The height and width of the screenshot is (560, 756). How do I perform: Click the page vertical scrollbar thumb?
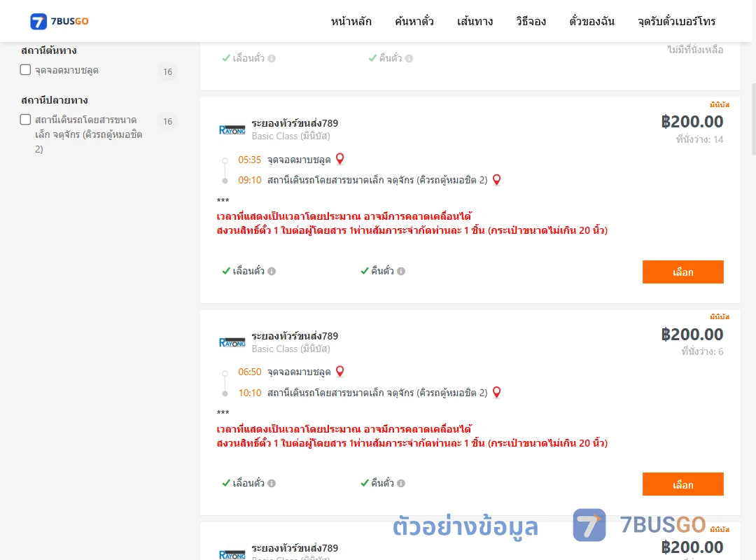[754, 119]
